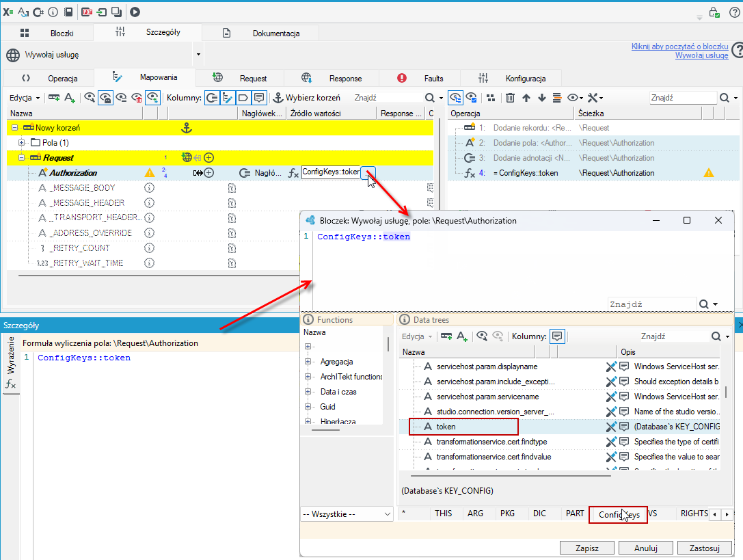Toggle the comment column button after Kolumny in mapping toolbar

259,98
